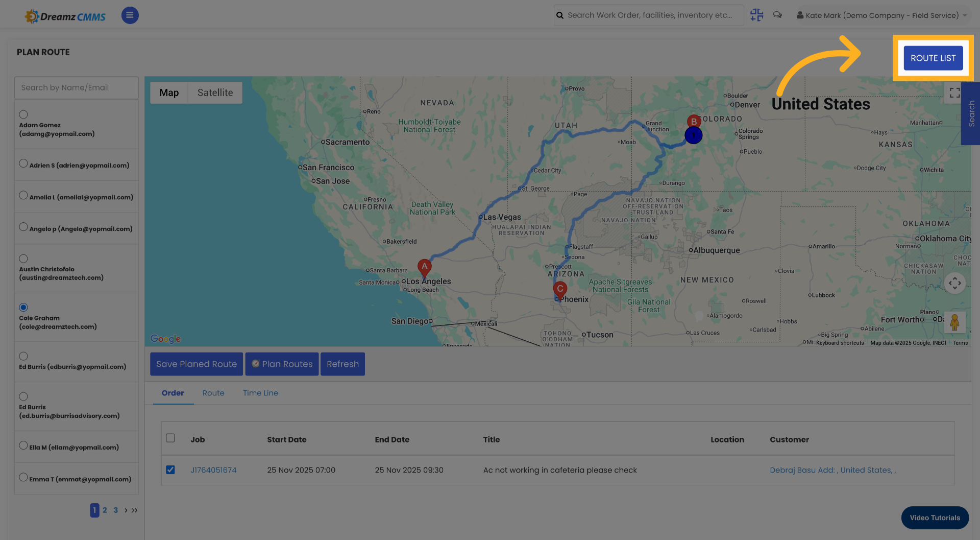Click the Save Planed Route button
980x540 pixels.
pyautogui.click(x=196, y=364)
